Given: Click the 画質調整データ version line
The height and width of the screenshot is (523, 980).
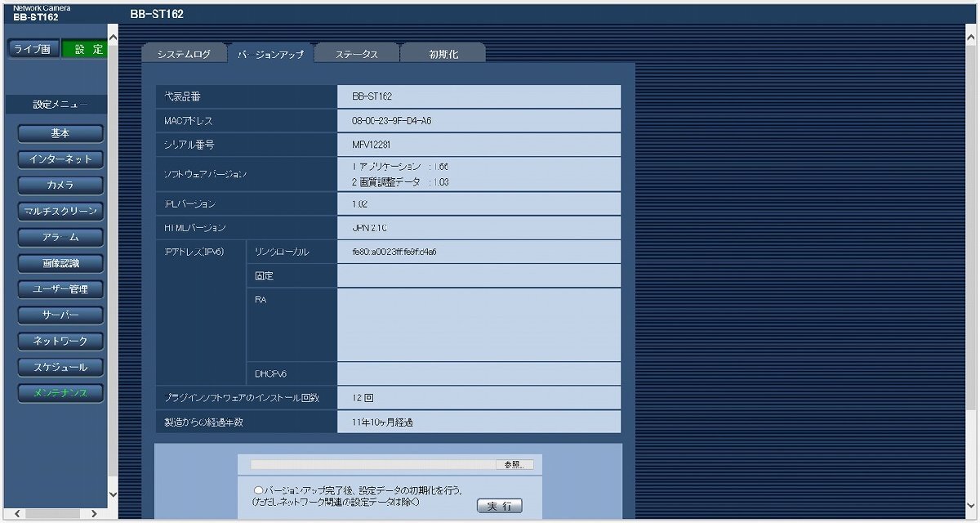Looking at the screenshot, I should coord(400,182).
